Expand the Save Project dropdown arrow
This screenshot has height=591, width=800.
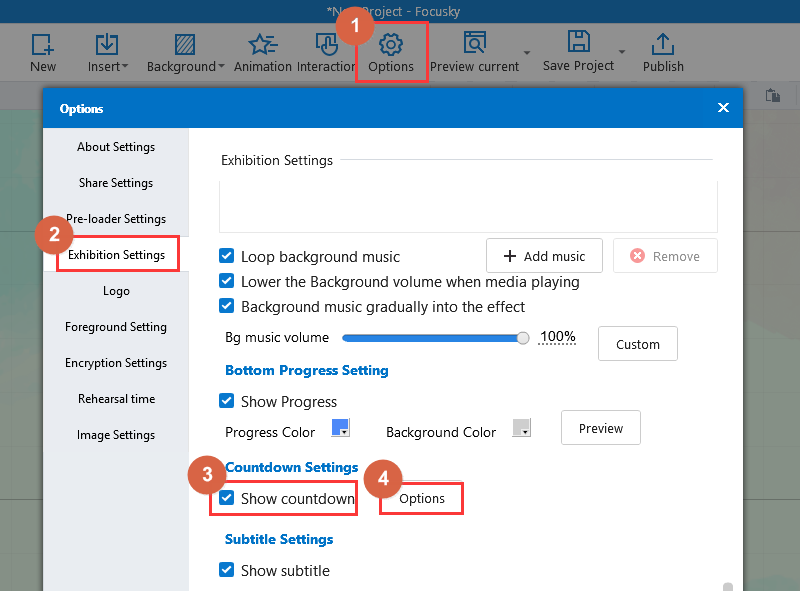(x=622, y=52)
